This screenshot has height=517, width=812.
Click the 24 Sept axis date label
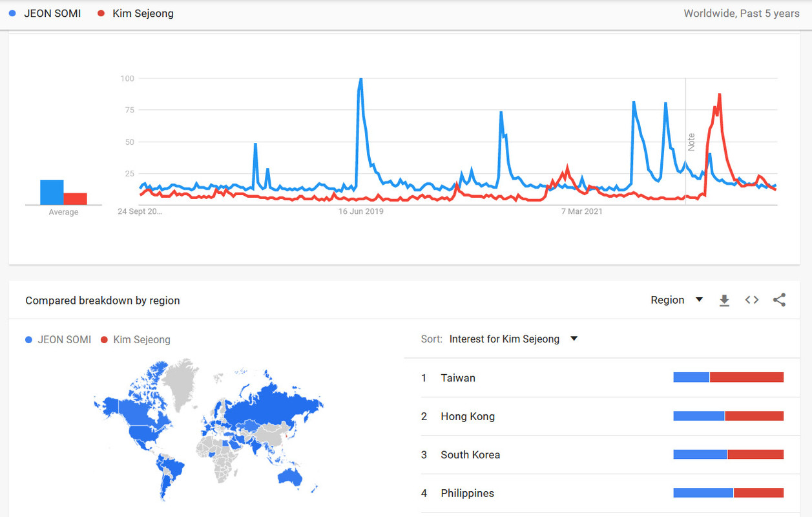(x=140, y=211)
